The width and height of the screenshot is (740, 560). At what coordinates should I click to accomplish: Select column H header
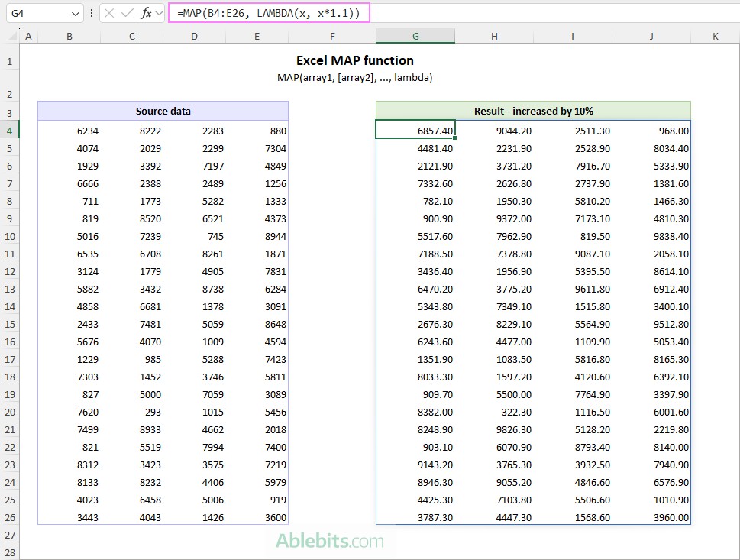point(494,37)
